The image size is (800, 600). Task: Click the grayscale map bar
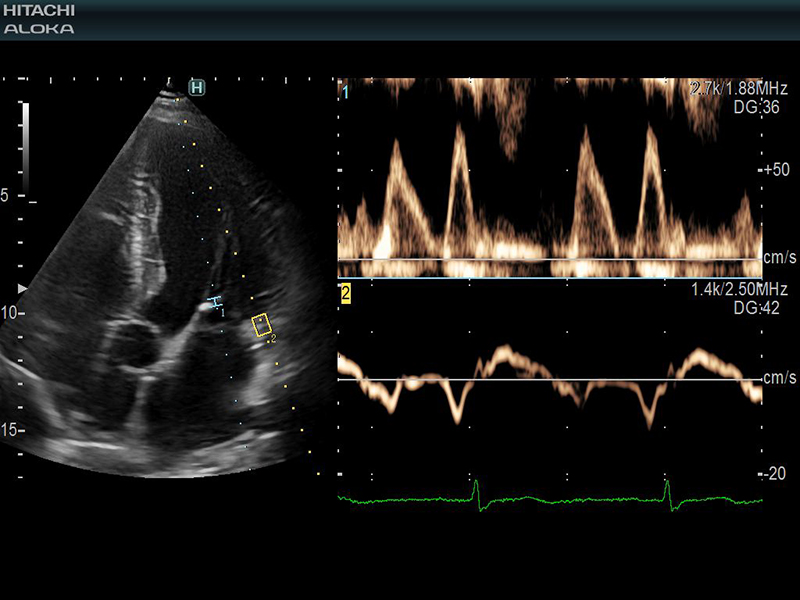point(26,146)
